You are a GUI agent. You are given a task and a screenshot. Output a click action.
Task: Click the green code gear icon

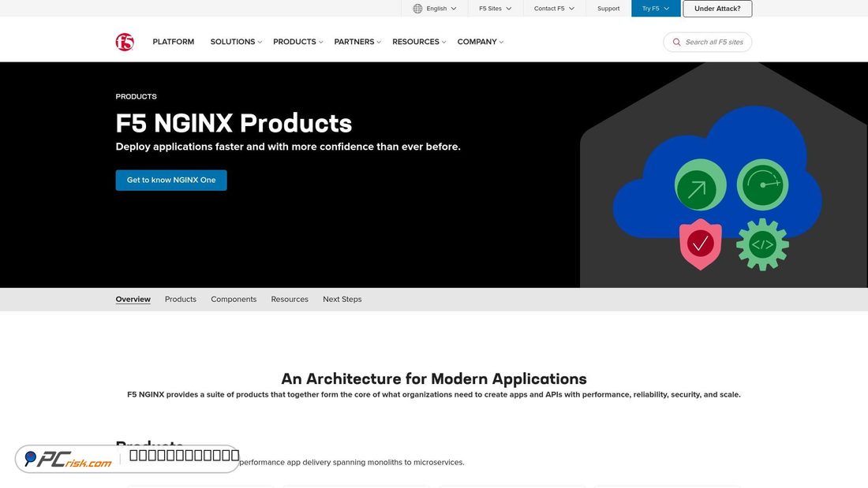762,244
